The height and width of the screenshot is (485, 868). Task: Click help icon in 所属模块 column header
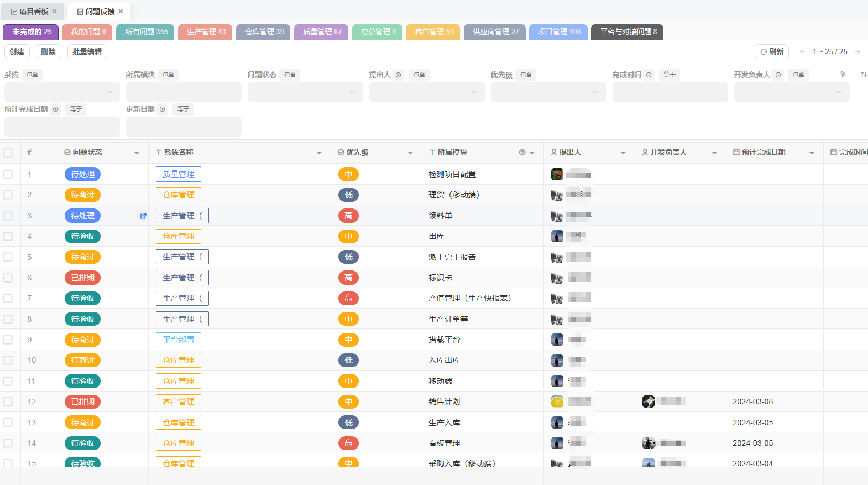pos(522,153)
